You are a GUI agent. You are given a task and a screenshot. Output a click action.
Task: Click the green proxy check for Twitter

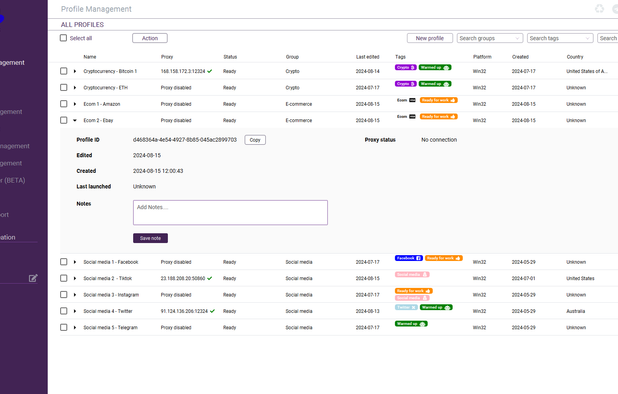click(x=212, y=311)
